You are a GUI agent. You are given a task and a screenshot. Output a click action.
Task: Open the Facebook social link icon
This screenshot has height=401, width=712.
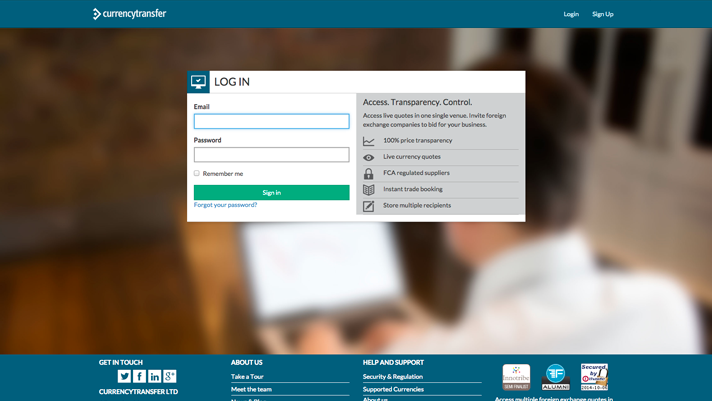[x=139, y=376]
